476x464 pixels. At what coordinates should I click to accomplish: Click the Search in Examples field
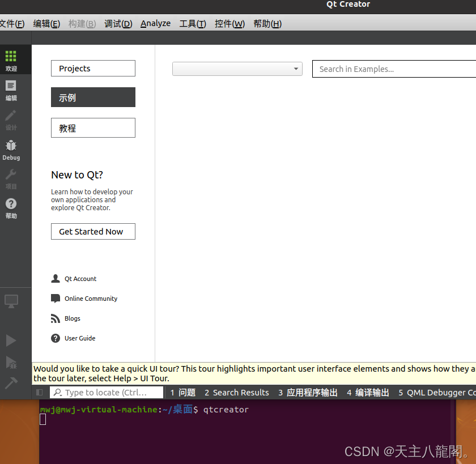tap(394, 69)
